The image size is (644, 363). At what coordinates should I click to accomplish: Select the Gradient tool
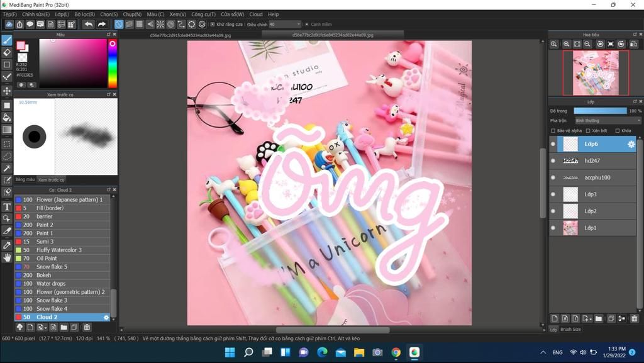click(x=7, y=130)
